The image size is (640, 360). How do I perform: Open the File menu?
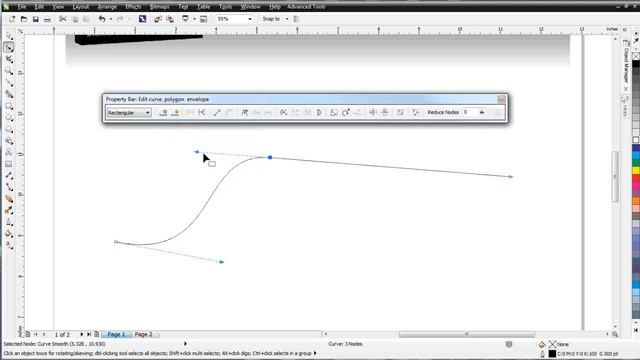[x=22, y=7]
